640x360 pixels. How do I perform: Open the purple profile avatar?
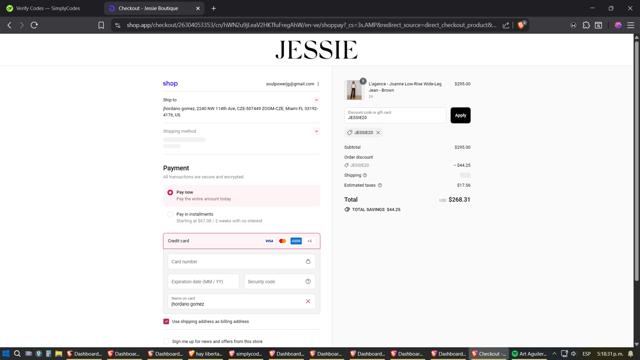click(x=618, y=25)
